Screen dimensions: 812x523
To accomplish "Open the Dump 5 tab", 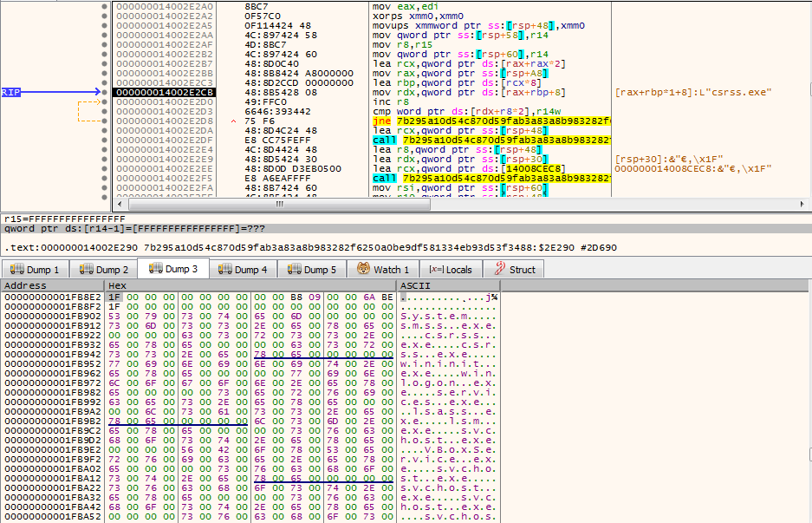I will click(x=312, y=270).
